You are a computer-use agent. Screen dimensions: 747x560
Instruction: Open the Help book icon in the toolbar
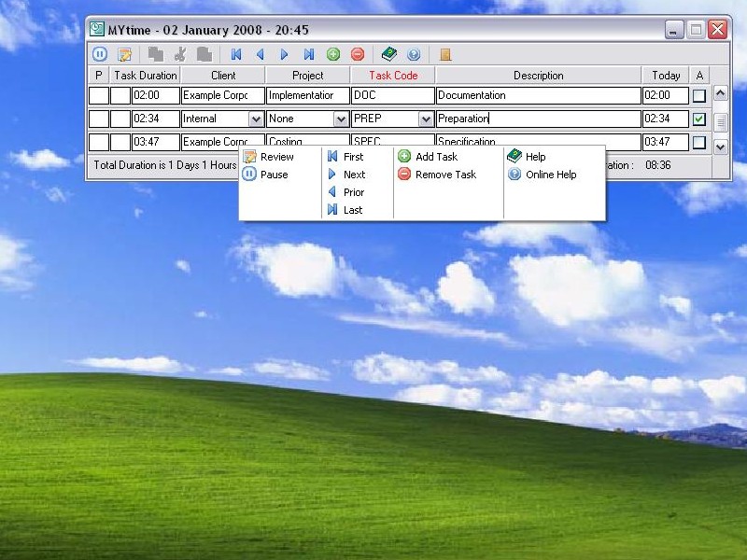389,54
